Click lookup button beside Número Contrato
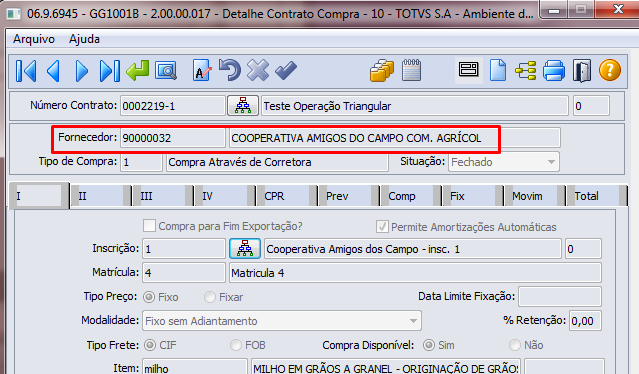This screenshot has height=374, width=639. (243, 106)
